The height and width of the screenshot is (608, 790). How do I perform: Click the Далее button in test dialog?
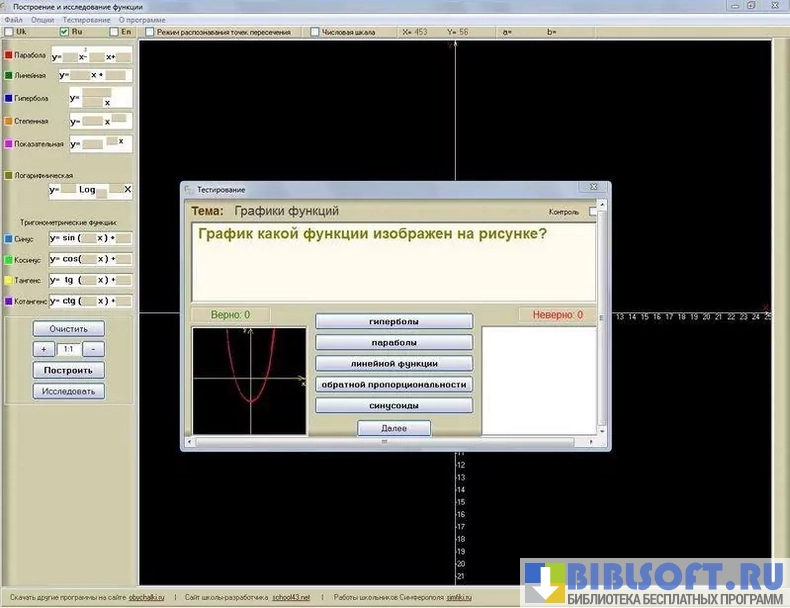[x=394, y=428]
